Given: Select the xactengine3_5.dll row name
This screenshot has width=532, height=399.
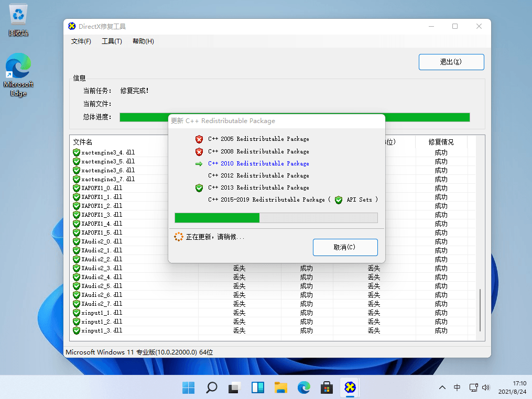Looking at the screenshot, I should tap(108, 161).
